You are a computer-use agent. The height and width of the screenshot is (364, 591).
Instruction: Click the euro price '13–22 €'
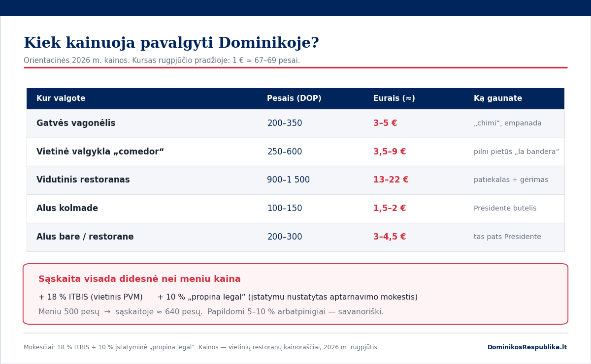pyautogui.click(x=391, y=180)
